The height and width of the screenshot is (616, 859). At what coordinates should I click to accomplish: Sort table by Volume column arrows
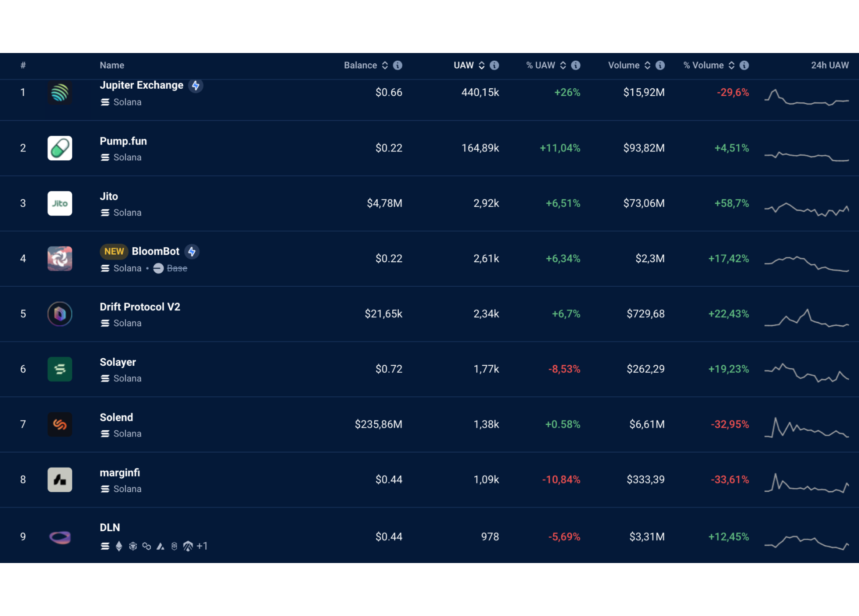(648, 65)
